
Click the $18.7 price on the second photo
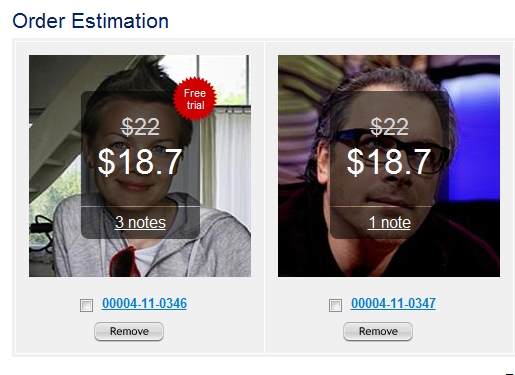tap(389, 162)
